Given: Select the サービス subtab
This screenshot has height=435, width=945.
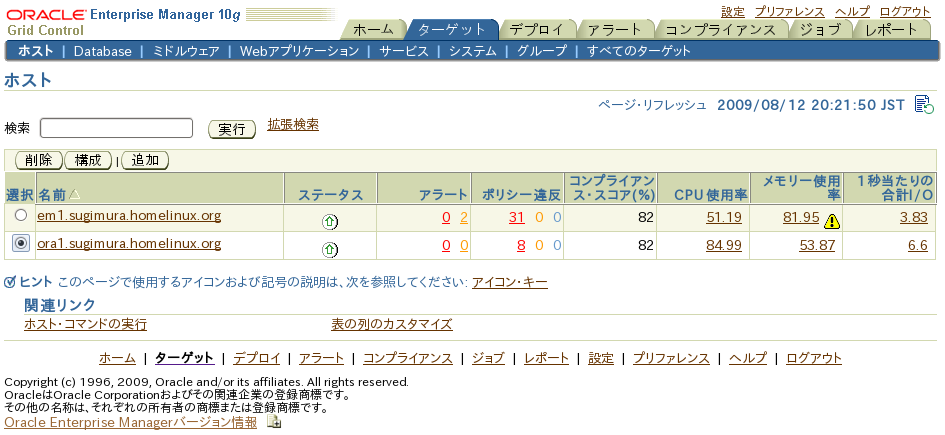Looking at the screenshot, I should click(x=404, y=51).
